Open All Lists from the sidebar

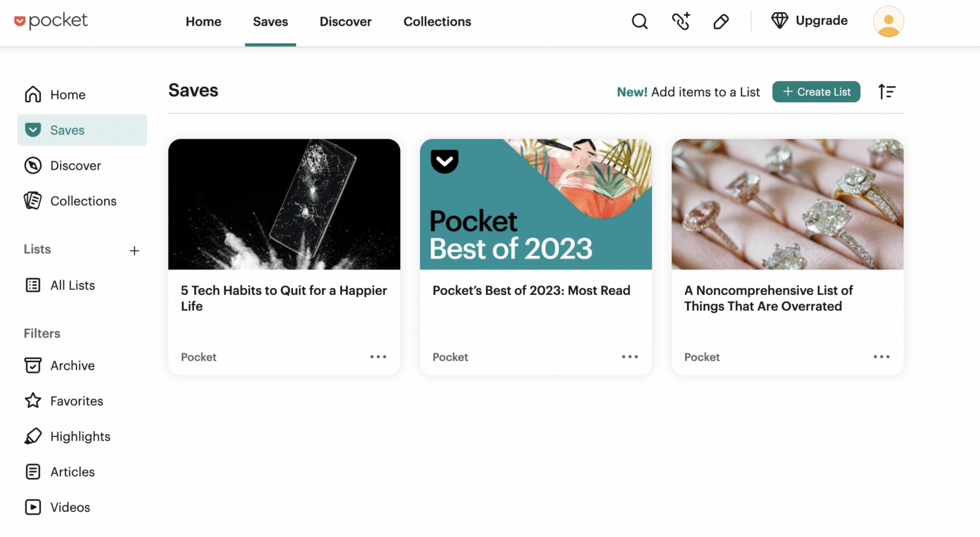coord(72,285)
